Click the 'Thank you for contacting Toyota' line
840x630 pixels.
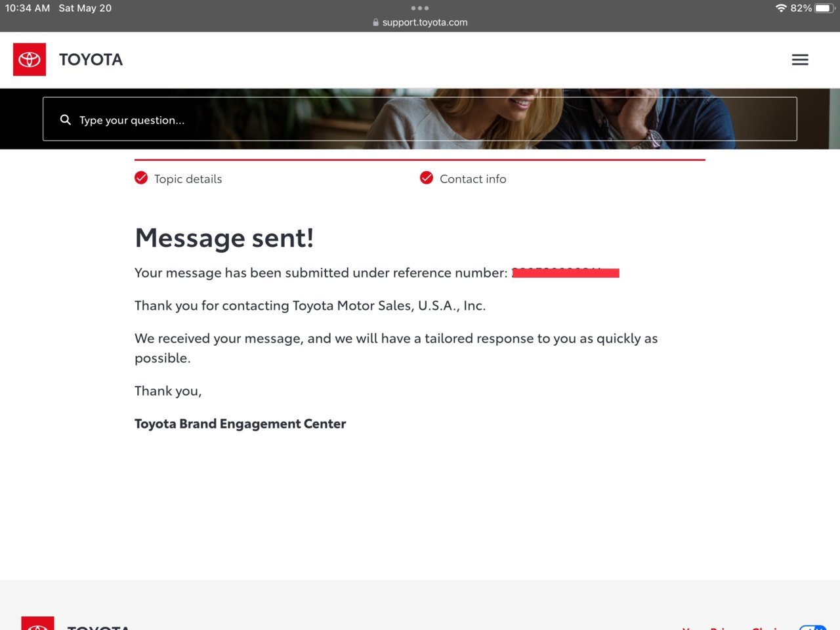[310, 306]
